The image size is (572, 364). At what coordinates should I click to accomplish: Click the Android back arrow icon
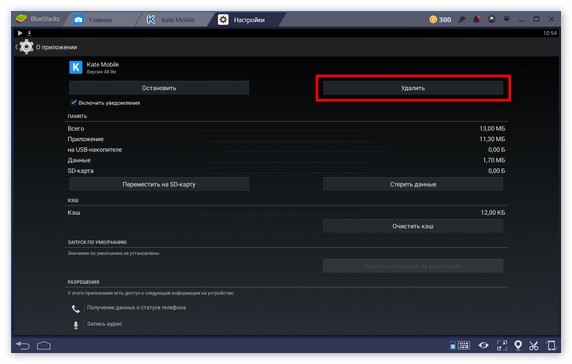coord(23,345)
